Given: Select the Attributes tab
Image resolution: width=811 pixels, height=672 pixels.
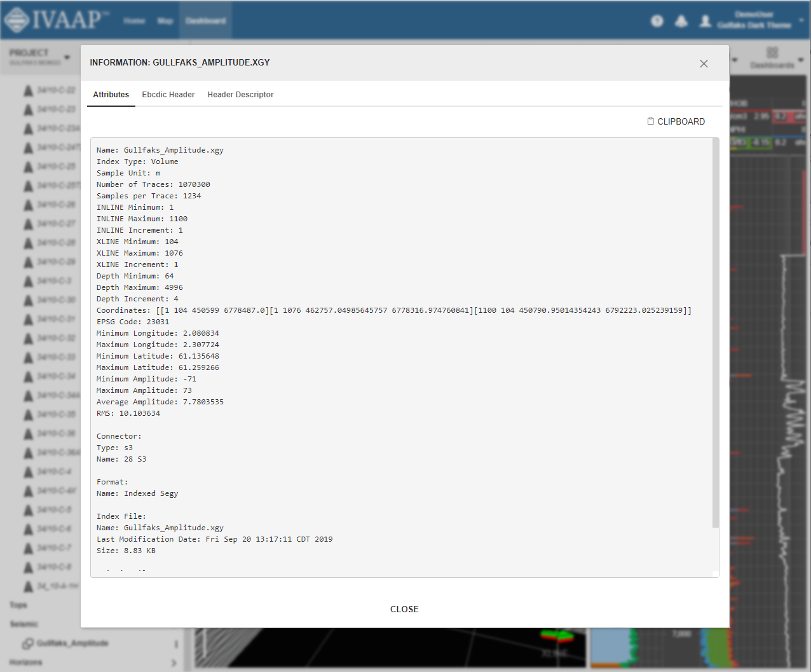Looking at the screenshot, I should point(111,95).
